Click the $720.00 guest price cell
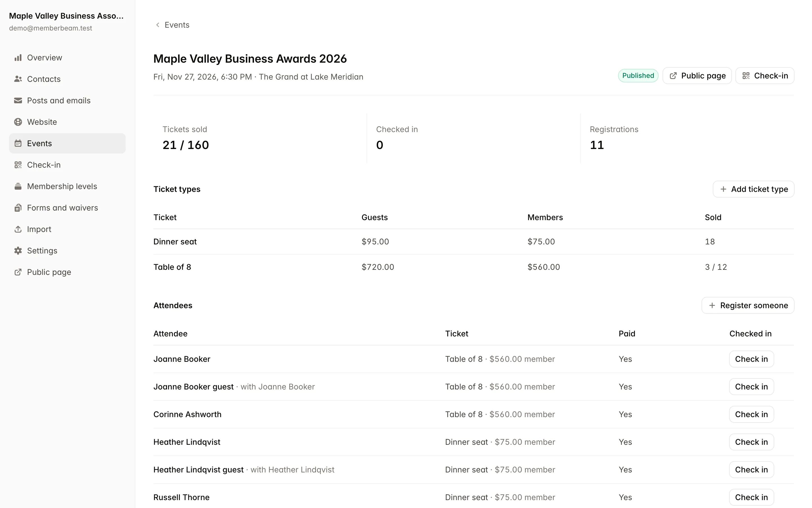 tap(378, 267)
